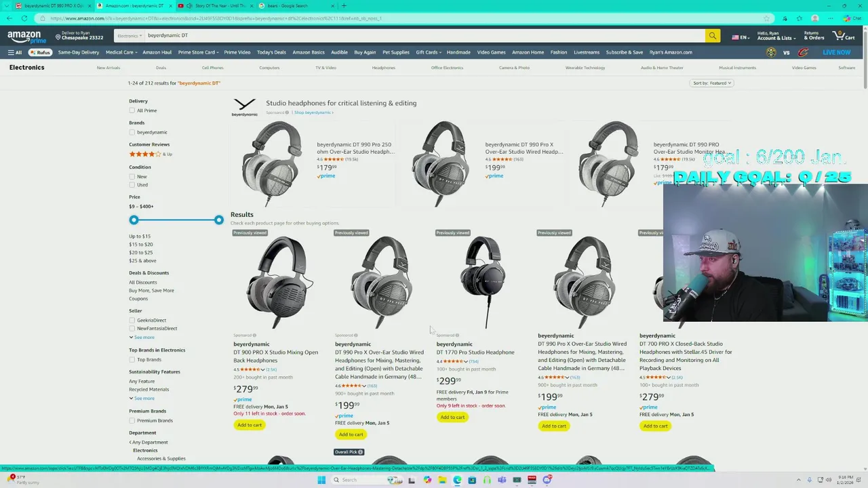The width and height of the screenshot is (868, 488).
Task: Go back to Any Department
Action: 149,442
